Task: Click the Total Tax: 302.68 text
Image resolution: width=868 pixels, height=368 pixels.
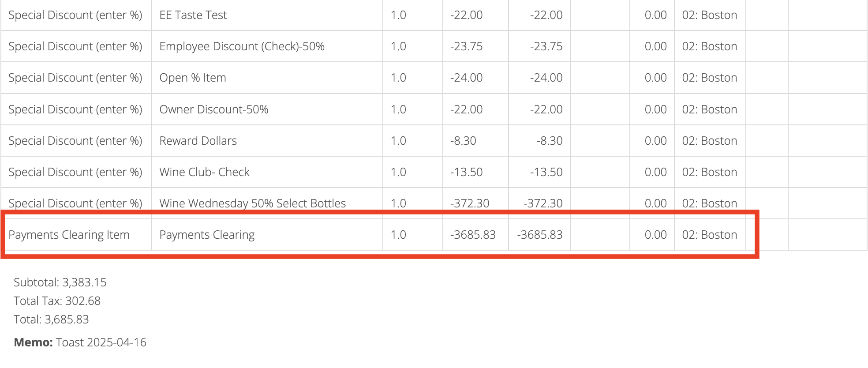Action: 57,301
